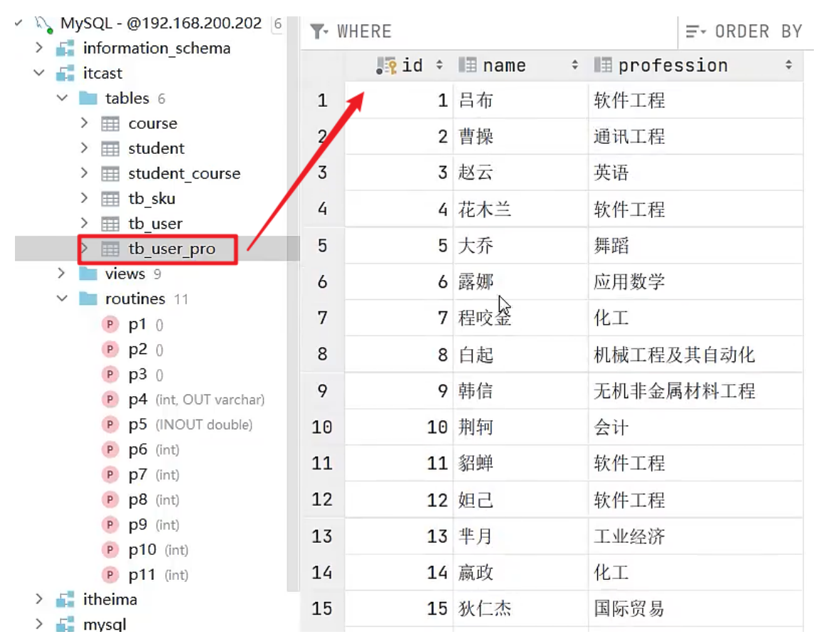Click the p11 procedure icon
The height and width of the screenshot is (644, 831).
(110, 575)
